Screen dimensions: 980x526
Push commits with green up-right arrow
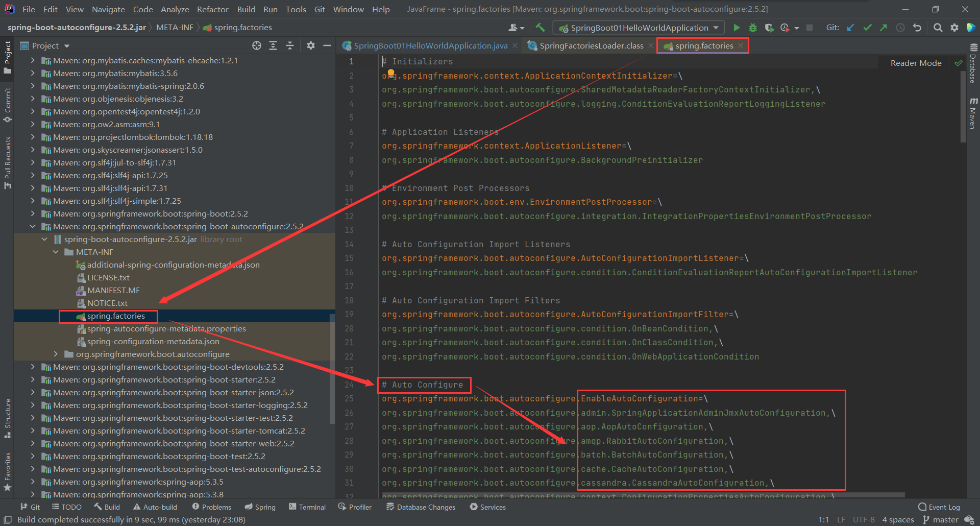[x=884, y=28]
